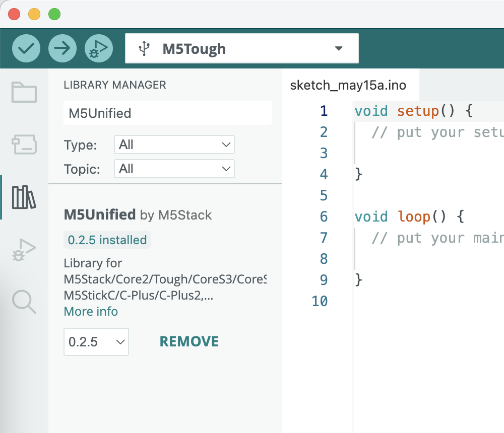Open the M5Tough board selector dropdown
The width and height of the screenshot is (504, 433).
242,48
